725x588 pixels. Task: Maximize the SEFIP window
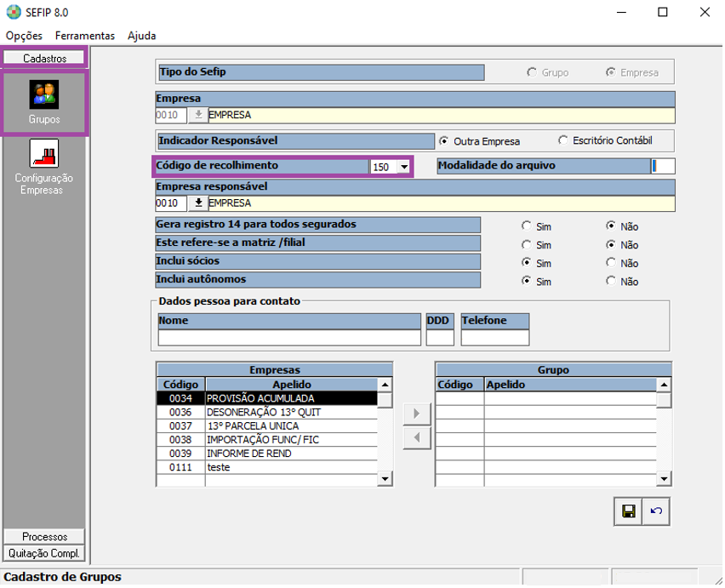(x=663, y=12)
